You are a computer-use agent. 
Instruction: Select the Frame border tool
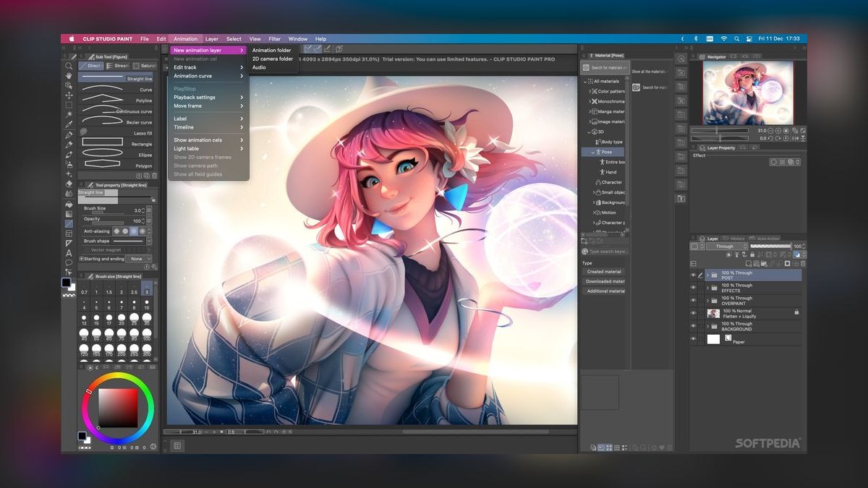coord(69,234)
